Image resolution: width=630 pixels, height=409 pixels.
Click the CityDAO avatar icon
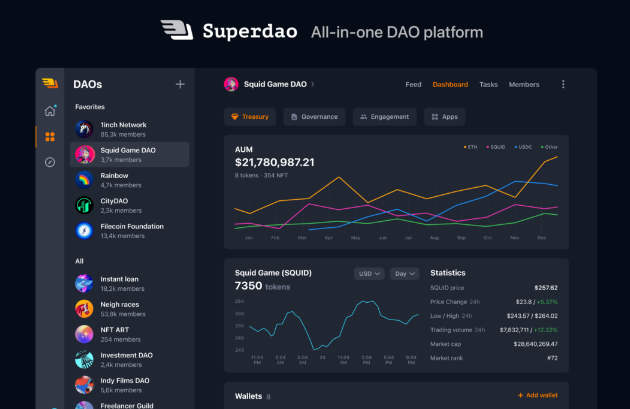pos(84,205)
